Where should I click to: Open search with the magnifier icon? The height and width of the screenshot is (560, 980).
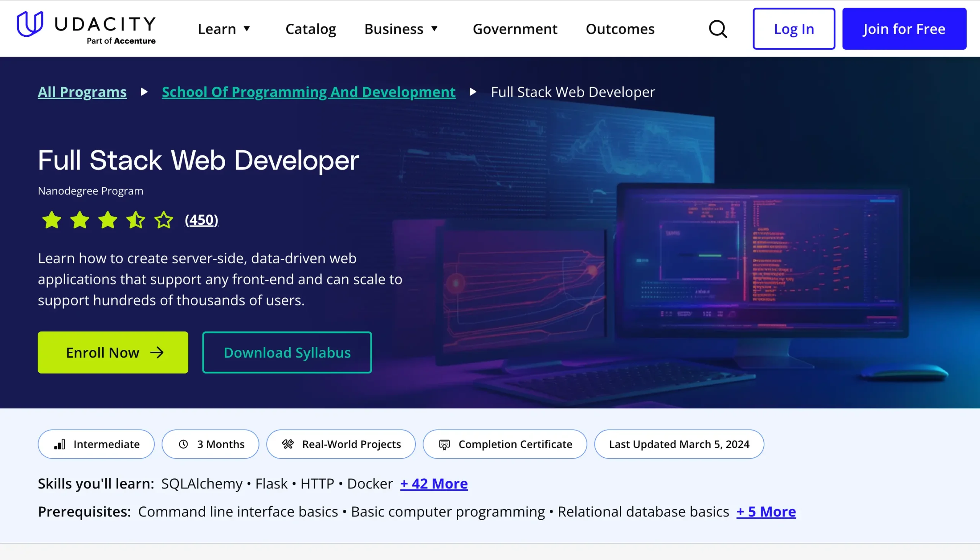(718, 29)
